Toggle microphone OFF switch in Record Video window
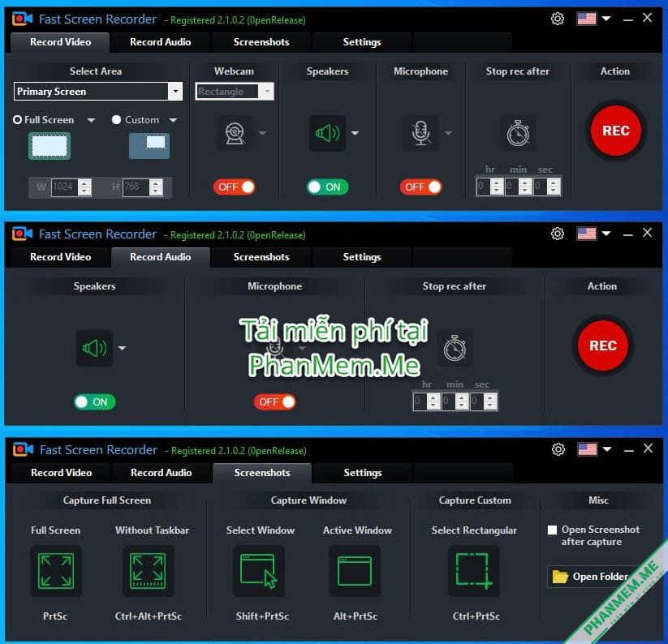The width and height of the screenshot is (668, 644). pos(421,187)
